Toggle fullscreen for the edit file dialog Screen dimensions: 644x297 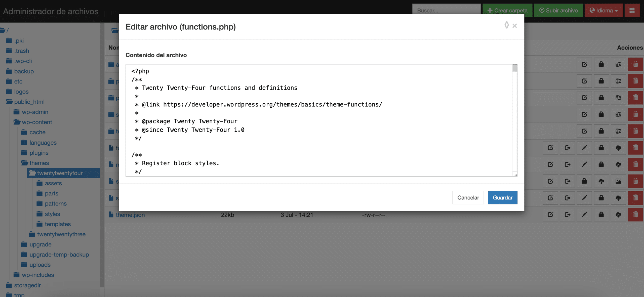click(506, 25)
